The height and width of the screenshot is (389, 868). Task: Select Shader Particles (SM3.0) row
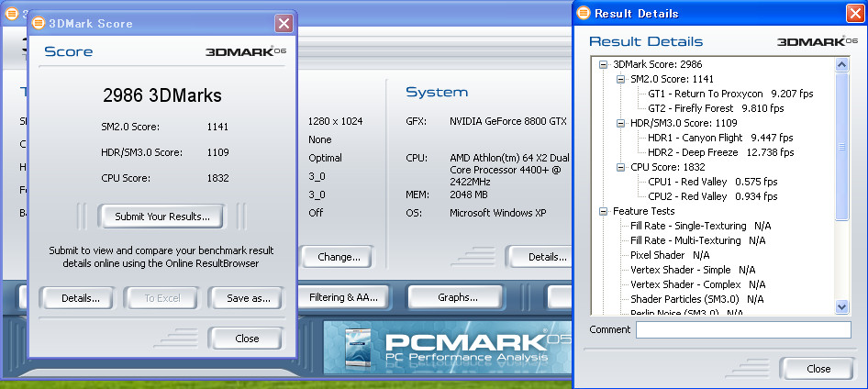pyautogui.click(x=697, y=299)
